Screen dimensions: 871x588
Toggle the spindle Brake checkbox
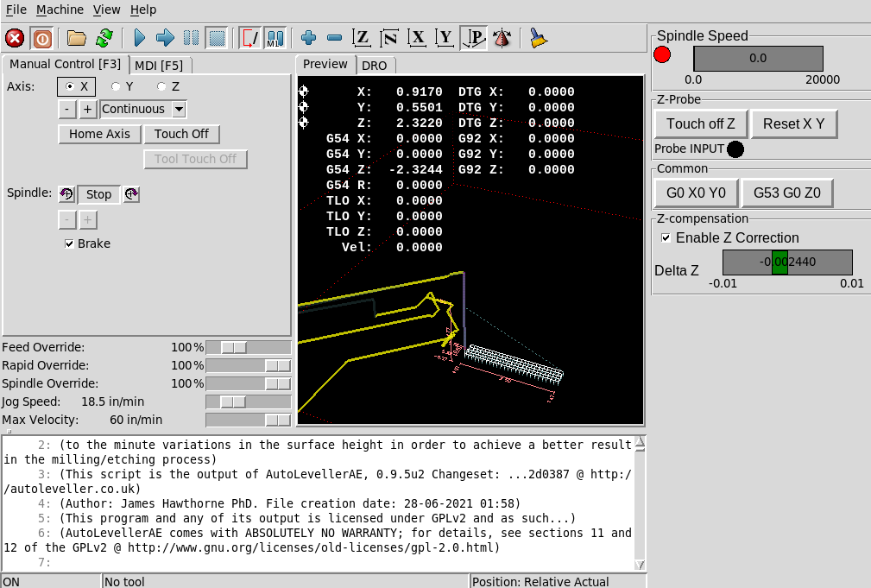(x=70, y=244)
